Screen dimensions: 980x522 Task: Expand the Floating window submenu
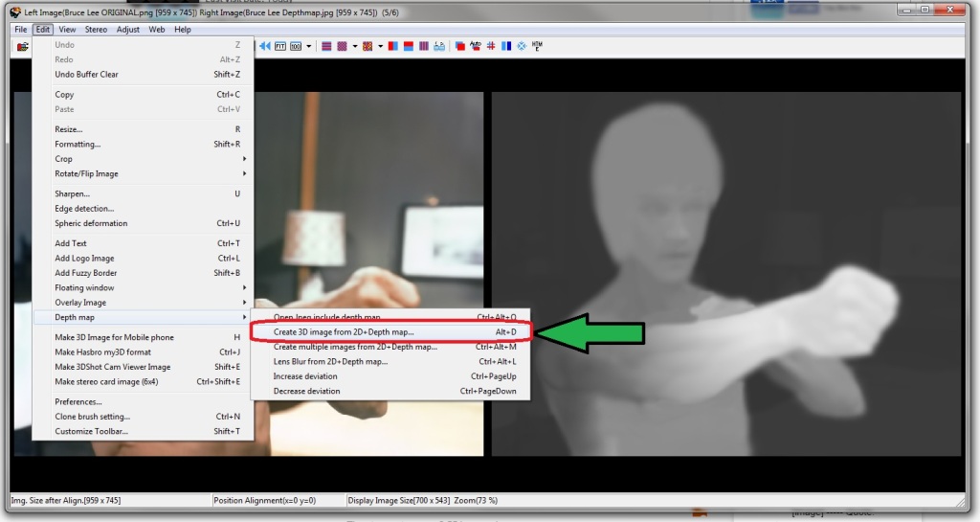(x=144, y=287)
